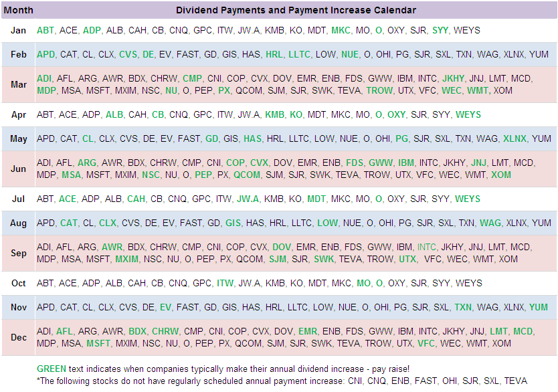Viewport: 558px width, 392px height.
Task: Click the Aug month label
Action: tap(18, 223)
